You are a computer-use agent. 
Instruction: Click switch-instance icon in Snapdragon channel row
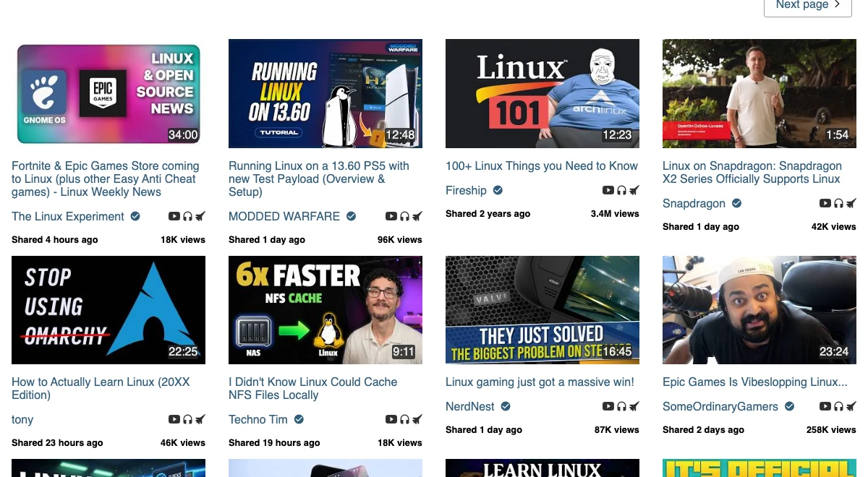[x=851, y=203]
